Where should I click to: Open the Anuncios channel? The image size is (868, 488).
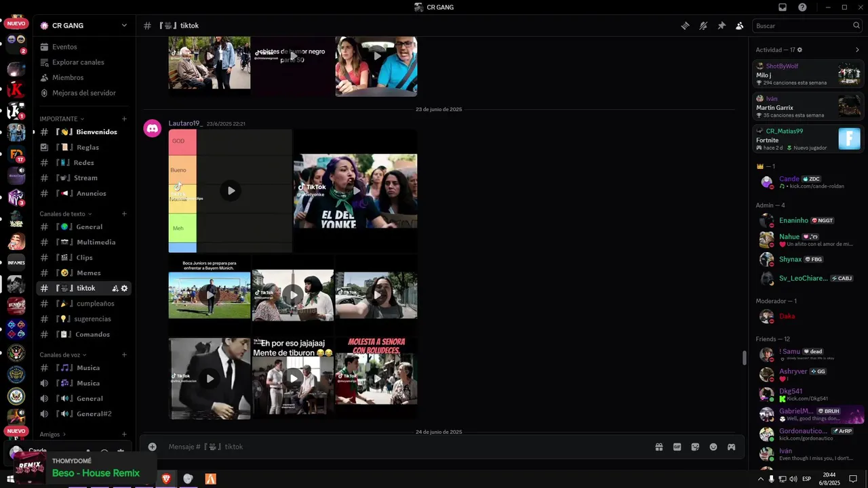[x=83, y=193]
